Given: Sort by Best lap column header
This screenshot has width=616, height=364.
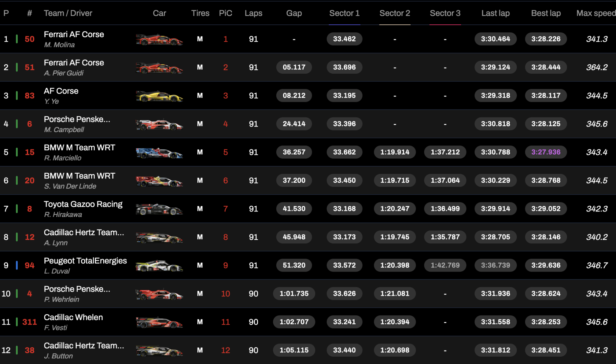Looking at the screenshot, I should [546, 13].
